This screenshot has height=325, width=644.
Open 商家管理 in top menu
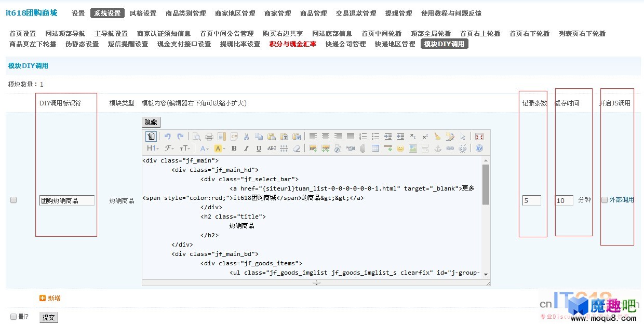point(277,13)
